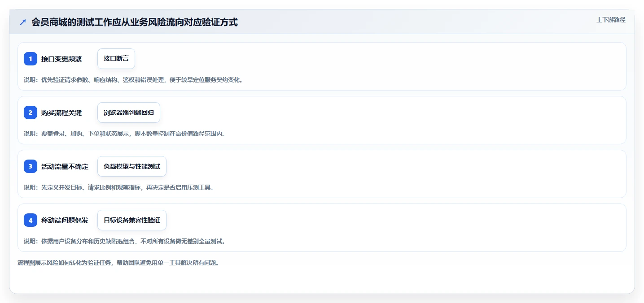644x303 pixels.
Task: Click the arrow icon beside the title
Action: pyautogui.click(x=23, y=22)
